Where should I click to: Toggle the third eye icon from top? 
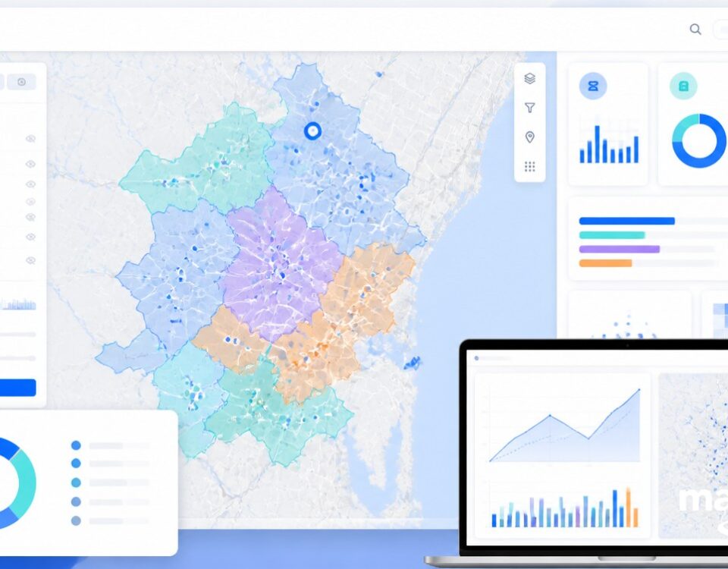(x=30, y=184)
